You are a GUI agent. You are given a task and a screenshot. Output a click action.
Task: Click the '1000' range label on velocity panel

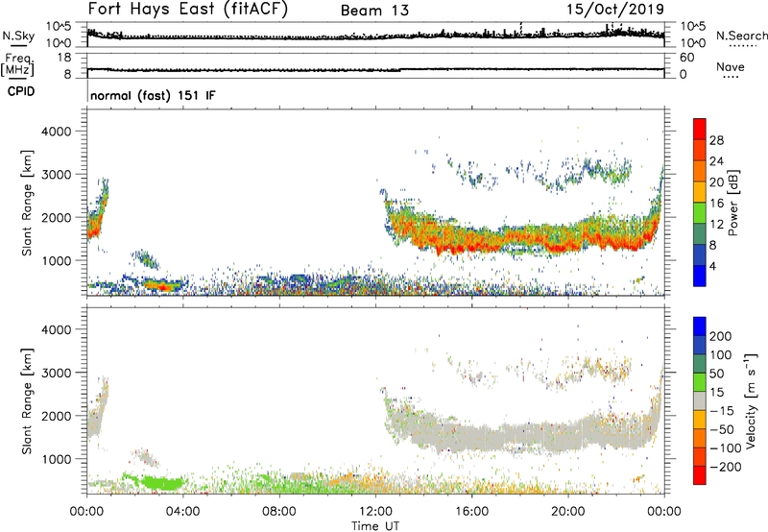(56, 459)
